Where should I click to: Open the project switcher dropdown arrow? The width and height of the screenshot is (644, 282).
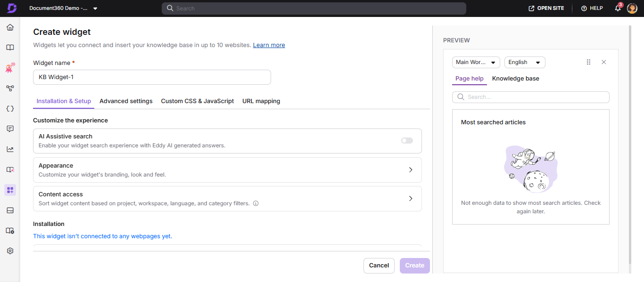(x=95, y=8)
